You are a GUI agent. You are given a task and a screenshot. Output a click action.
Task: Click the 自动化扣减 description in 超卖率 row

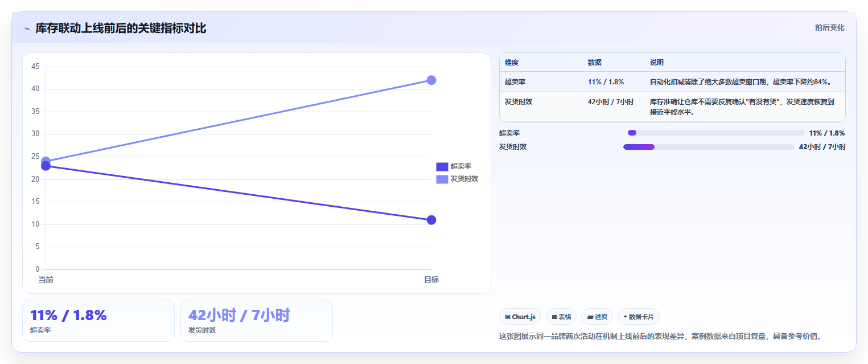click(742, 82)
